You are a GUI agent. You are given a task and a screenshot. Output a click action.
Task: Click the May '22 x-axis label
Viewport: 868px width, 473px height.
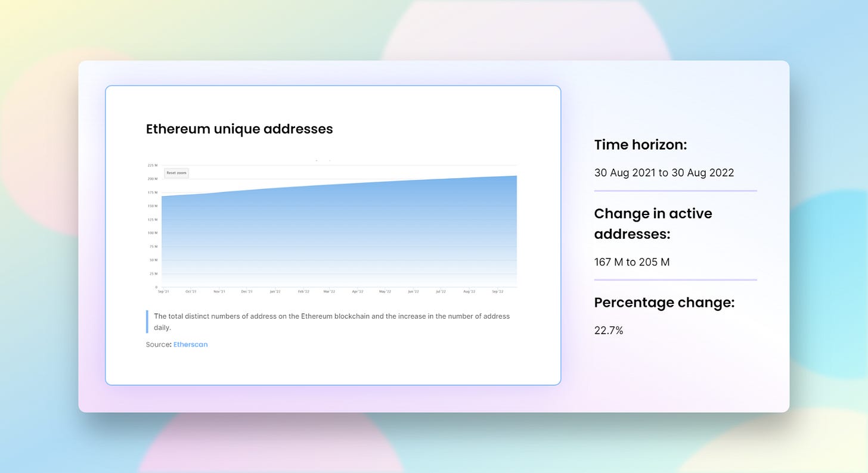(x=385, y=292)
